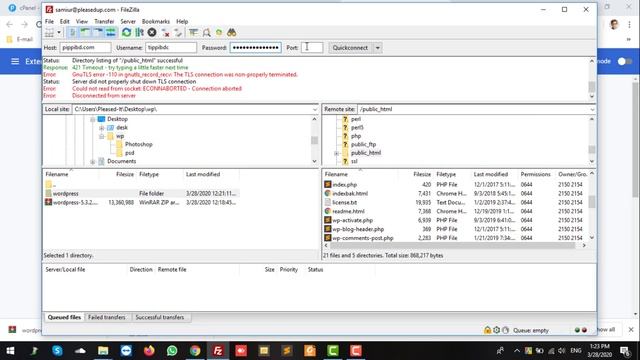Select Photoshop folder in local tree
This screenshot has width=640, height=360.
pos(138,144)
